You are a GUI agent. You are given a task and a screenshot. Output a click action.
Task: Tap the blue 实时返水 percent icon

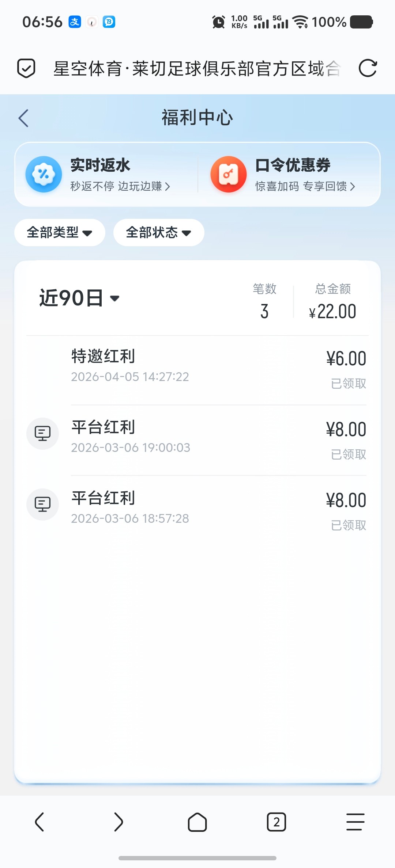(x=44, y=174)
